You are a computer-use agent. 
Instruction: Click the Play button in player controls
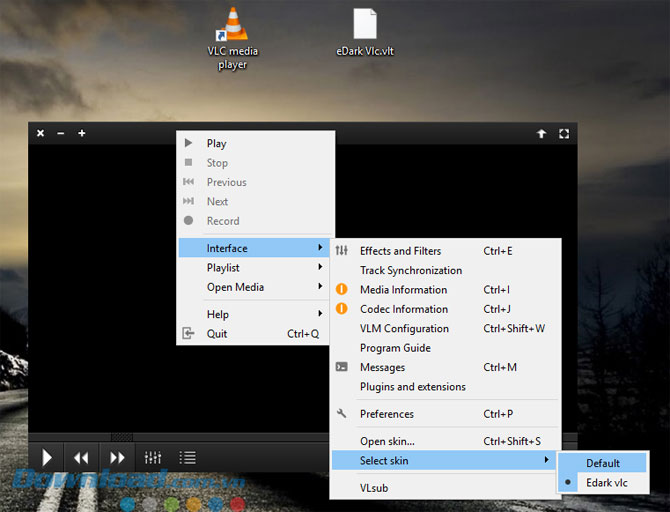(x=47, y=458)
